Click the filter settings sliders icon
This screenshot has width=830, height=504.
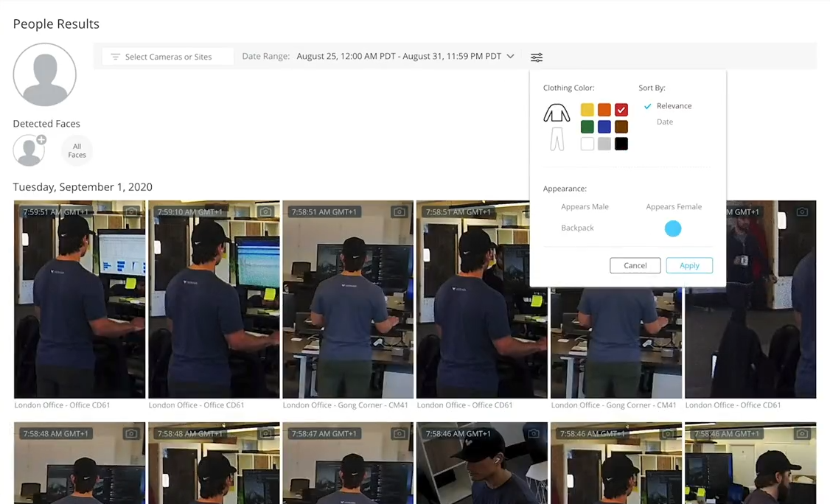pos(537,57)
